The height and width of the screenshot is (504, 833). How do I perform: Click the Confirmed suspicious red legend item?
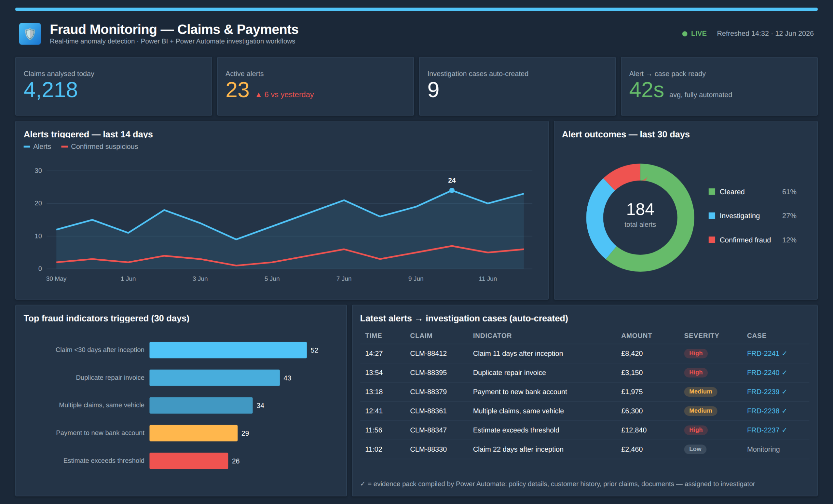(100, 147)
